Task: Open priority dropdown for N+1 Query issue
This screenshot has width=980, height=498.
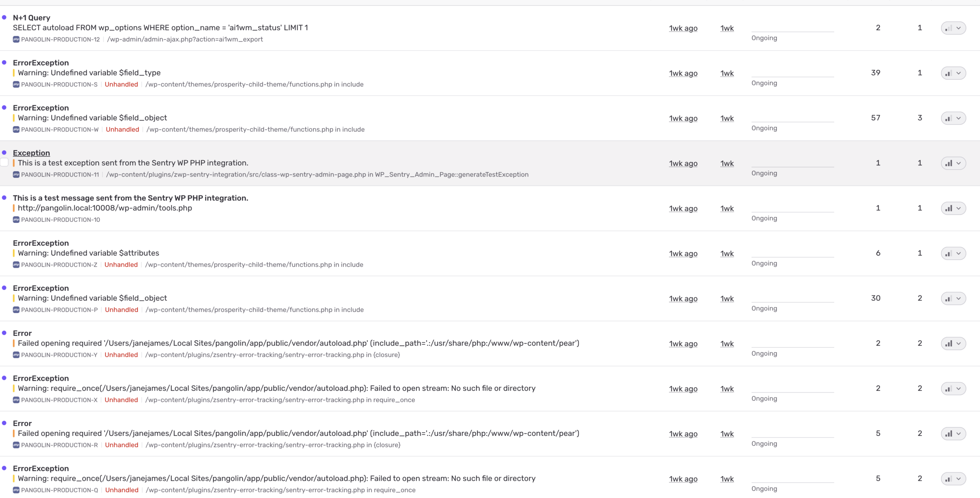Action: 953,28
